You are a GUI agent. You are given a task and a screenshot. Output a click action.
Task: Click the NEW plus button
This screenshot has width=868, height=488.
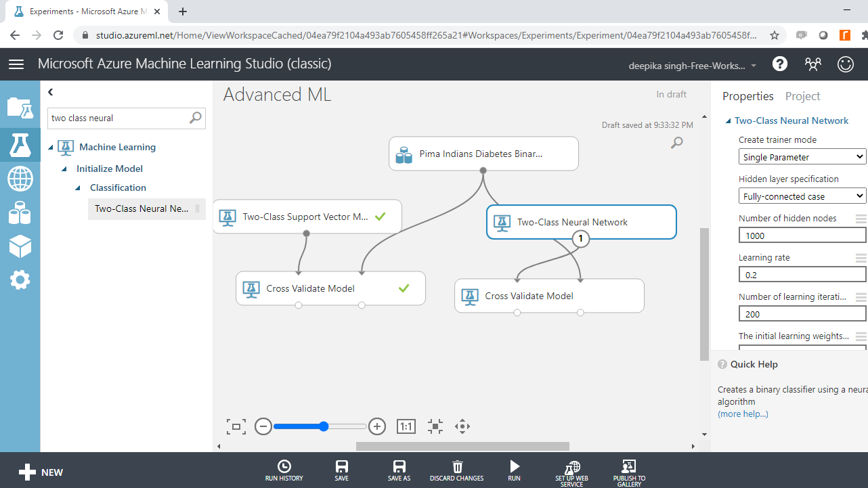(x=41, y=472)
